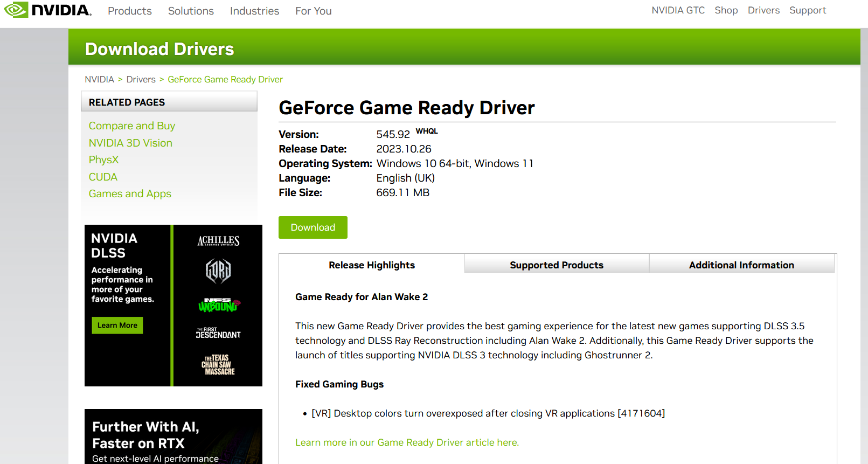The width and height of the screenshot is (868, 464).
Task: Open the Further With AI banner
Action: click(173, 437)
